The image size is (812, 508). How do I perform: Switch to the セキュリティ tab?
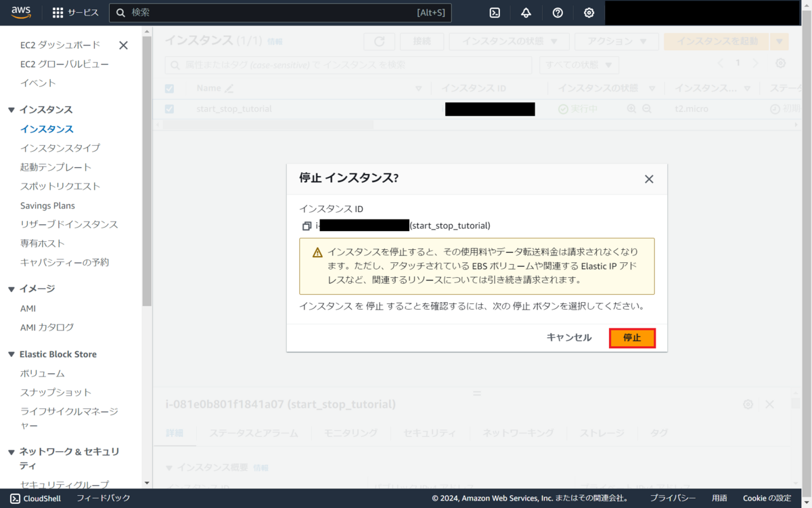[430, 433]
